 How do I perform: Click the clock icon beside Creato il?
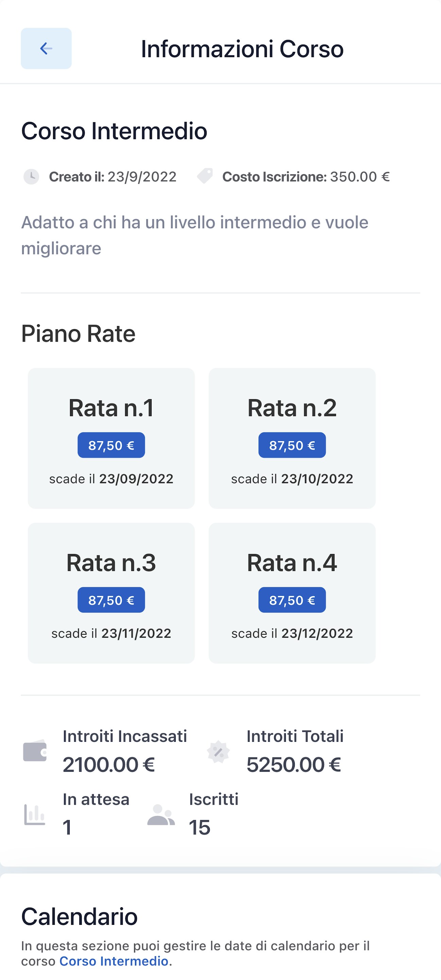click(x=31, y=177)
